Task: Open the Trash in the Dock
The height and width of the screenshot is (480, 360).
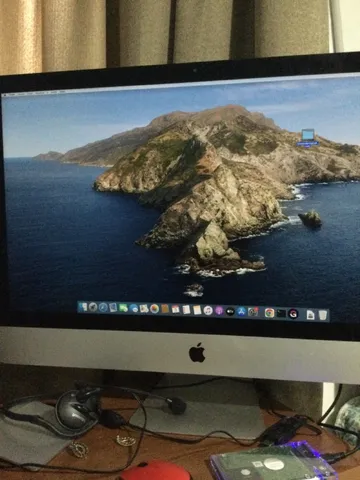Action: [x=322, y=315]
